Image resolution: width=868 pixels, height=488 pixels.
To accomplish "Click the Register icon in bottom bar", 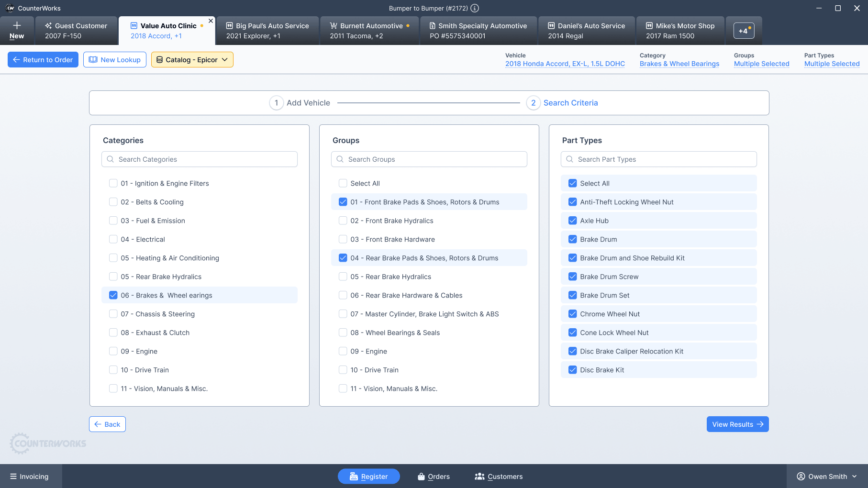I will (x=354, y=477).
